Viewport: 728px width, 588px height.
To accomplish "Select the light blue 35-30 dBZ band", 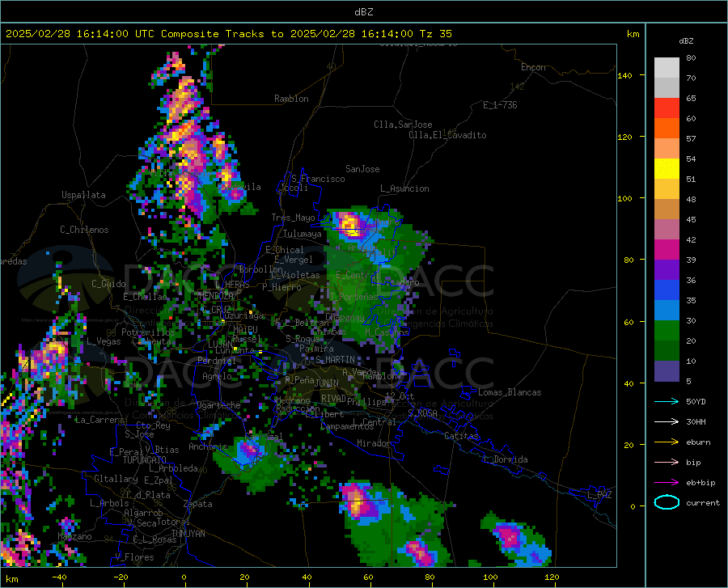I will 667,311.
